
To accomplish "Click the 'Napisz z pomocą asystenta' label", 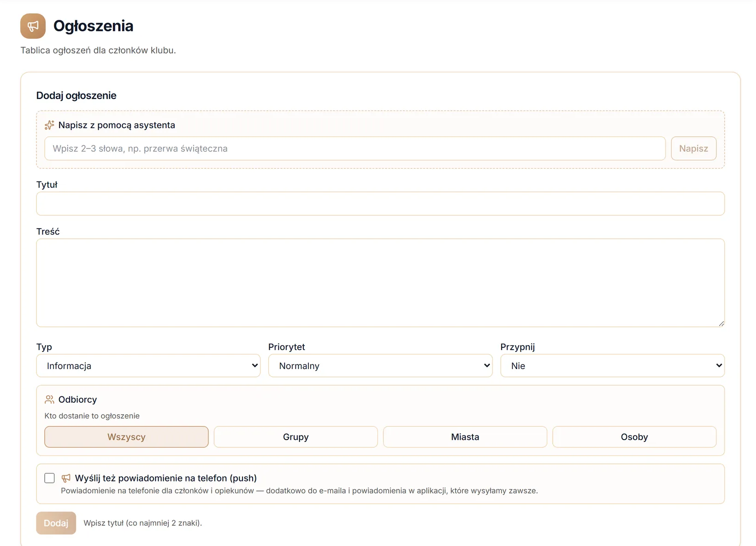I will [x=117, y=125].
